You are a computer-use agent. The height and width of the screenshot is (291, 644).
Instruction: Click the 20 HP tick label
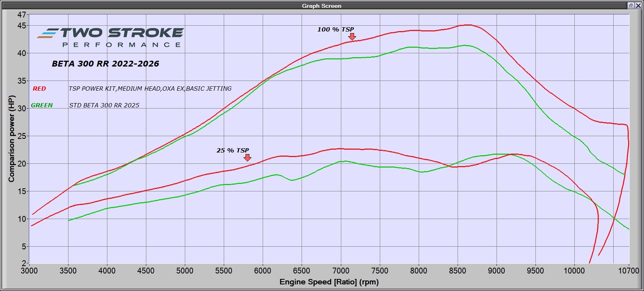click(21, 164)
